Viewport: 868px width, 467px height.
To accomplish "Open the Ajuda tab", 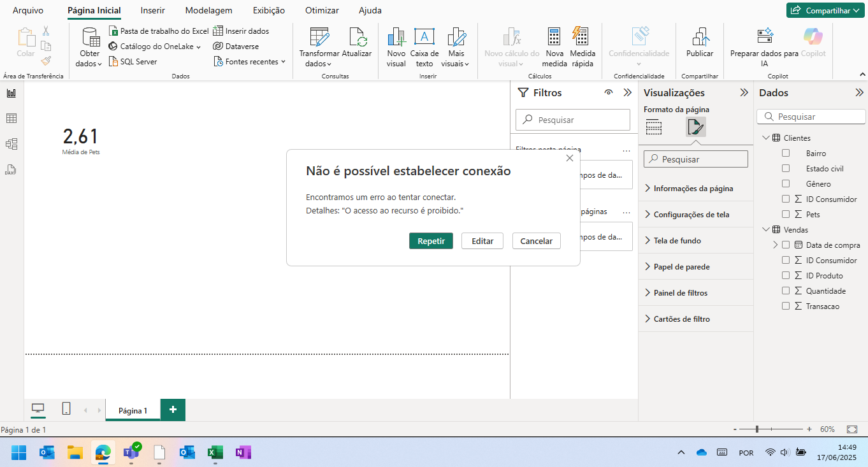I will click(370, 10).
